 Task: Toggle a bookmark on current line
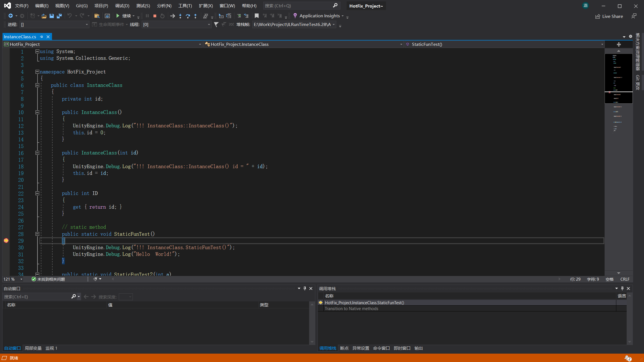pyautogui.click(x=257, y=16)
